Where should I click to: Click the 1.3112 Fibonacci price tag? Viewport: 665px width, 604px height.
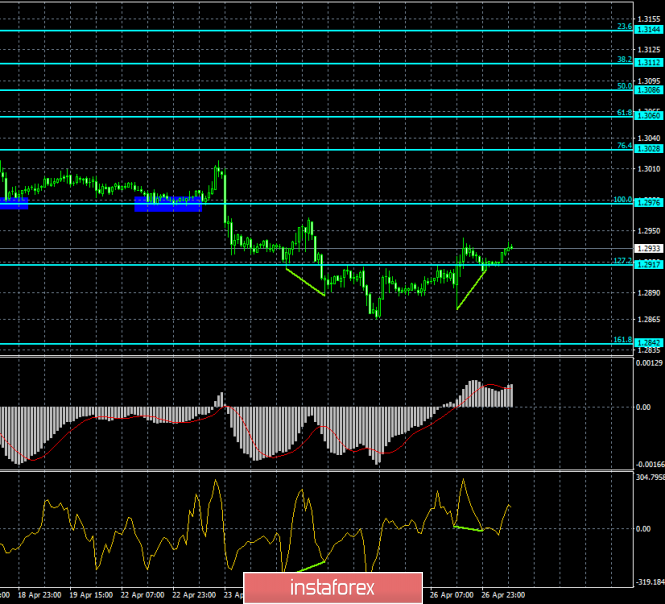(x=649, y=63)
